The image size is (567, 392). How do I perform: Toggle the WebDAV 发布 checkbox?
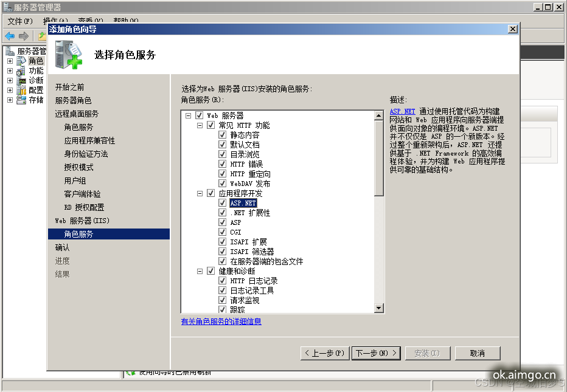point(223,184)
